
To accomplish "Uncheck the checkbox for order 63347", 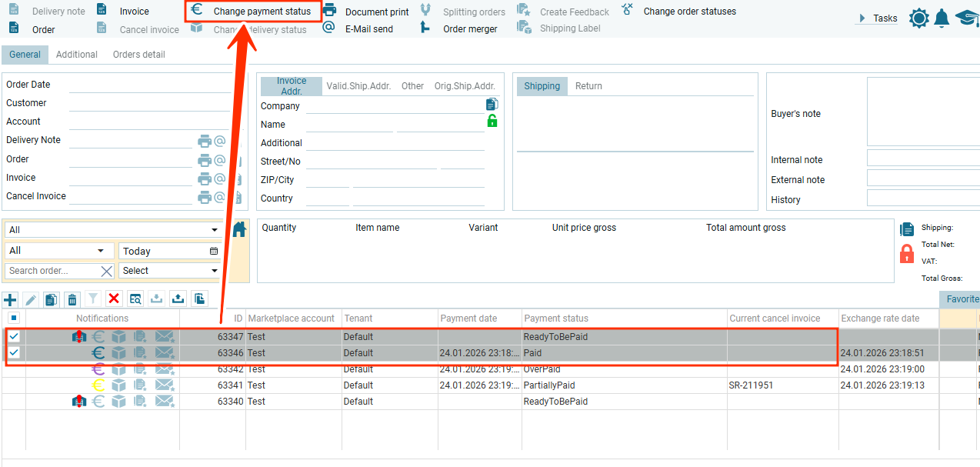I will point(14,336).
